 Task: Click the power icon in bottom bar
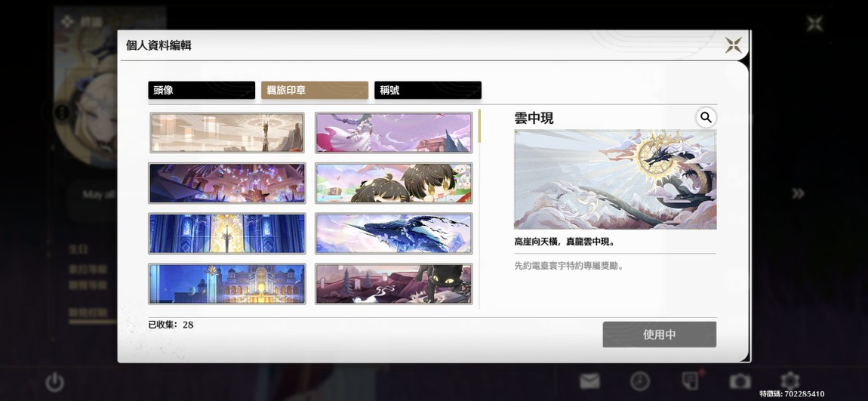54,381
